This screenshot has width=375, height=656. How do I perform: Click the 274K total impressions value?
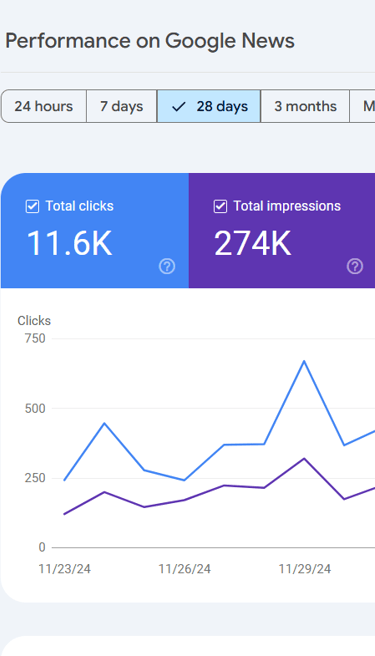pyautogui.click(x=252, y=244)
